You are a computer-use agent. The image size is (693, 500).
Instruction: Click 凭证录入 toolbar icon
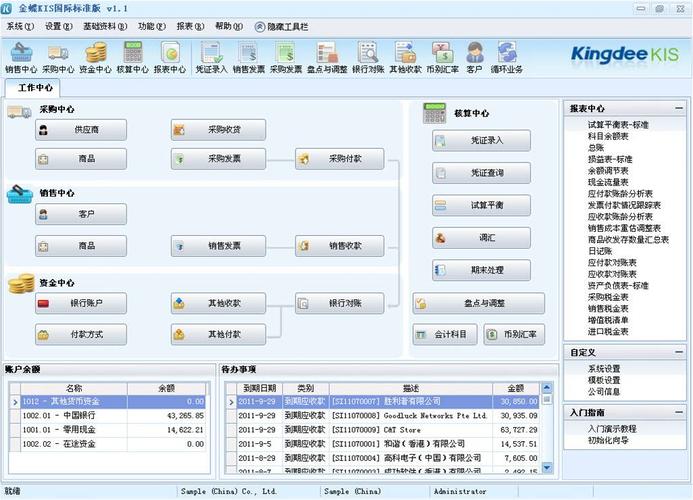click(211, 57)
